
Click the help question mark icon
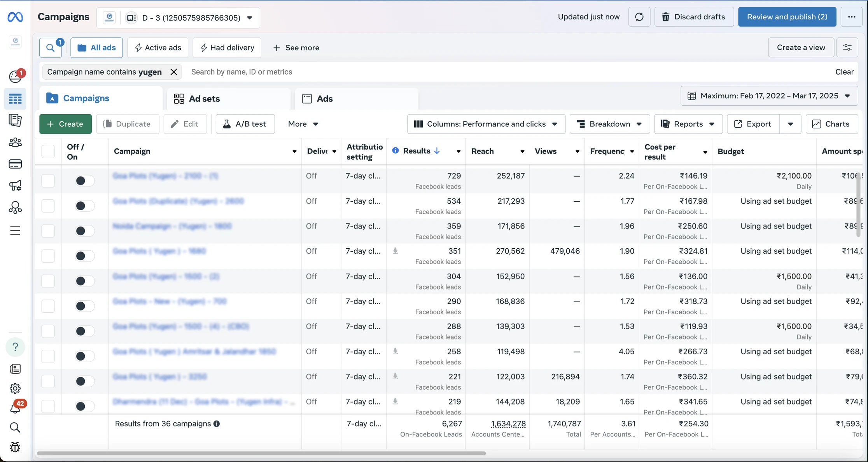[x=15, y=347]
